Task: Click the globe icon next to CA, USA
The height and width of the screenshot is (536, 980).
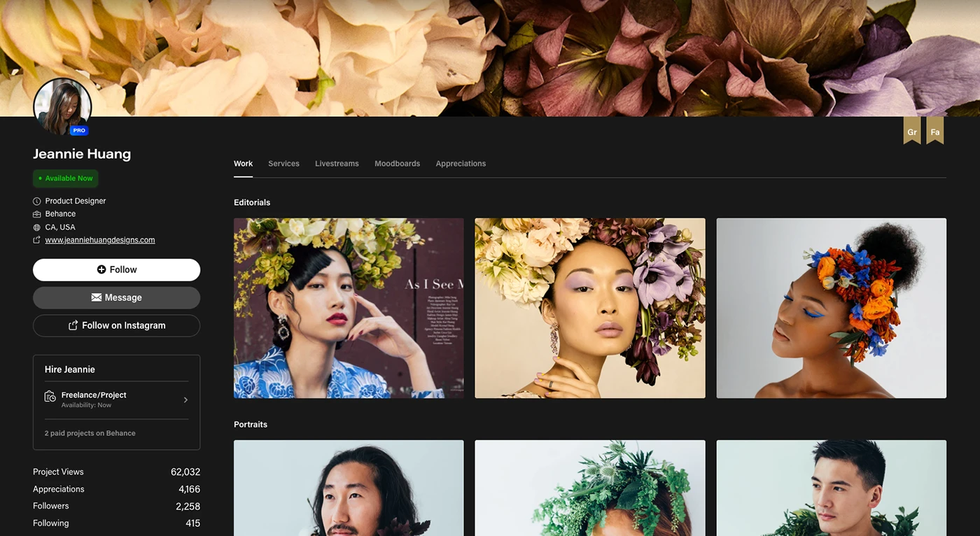Action: tap(37, 227)
